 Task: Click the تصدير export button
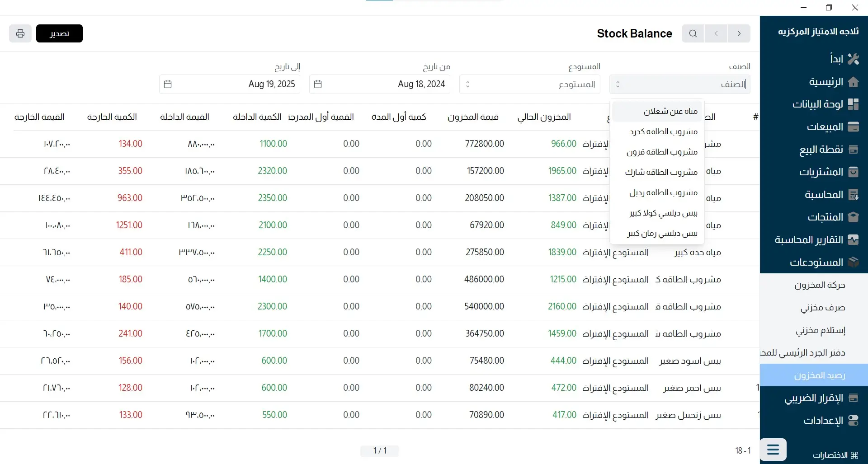[x=59, y=33]
